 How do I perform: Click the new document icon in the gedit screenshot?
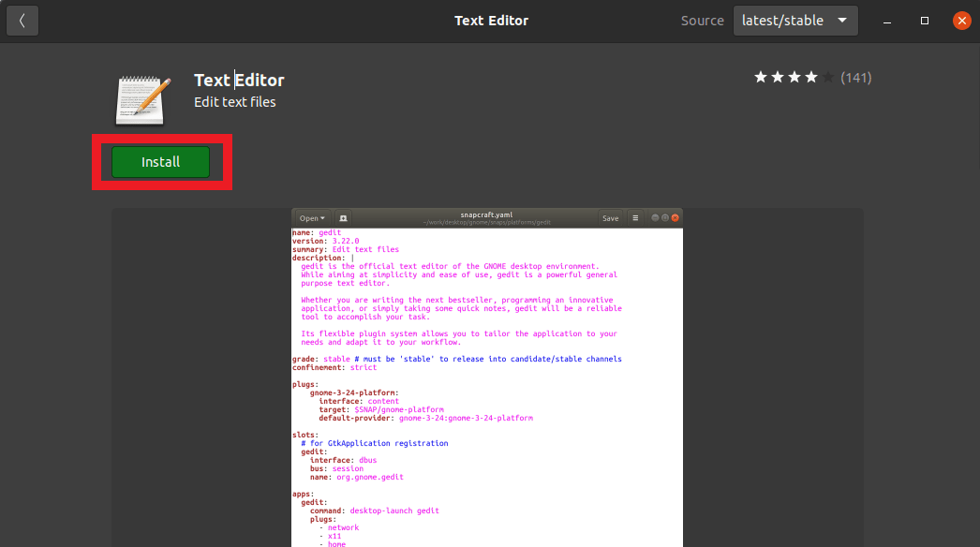pyautogui.click(x=342, y=217)
